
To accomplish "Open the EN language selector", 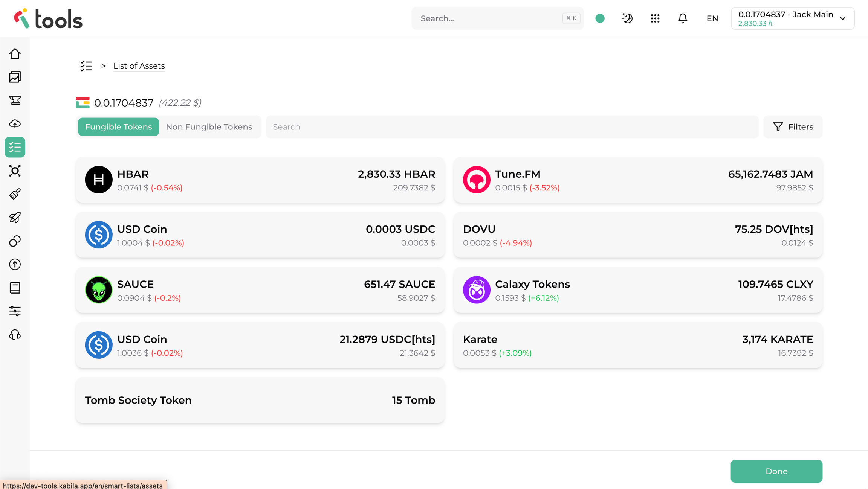I will click(x=712, y=18).
